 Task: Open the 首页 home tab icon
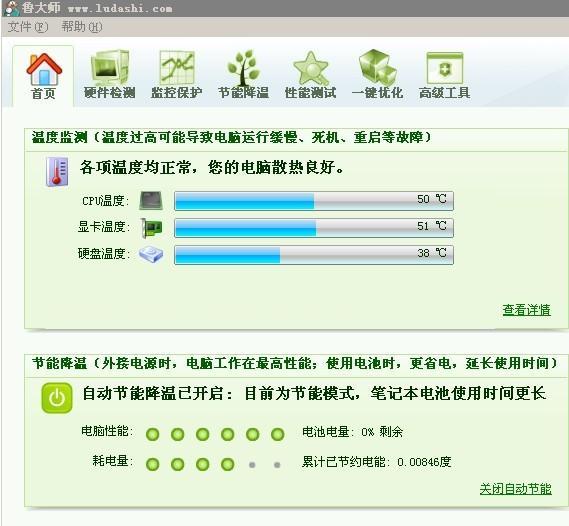coord(44,69)
